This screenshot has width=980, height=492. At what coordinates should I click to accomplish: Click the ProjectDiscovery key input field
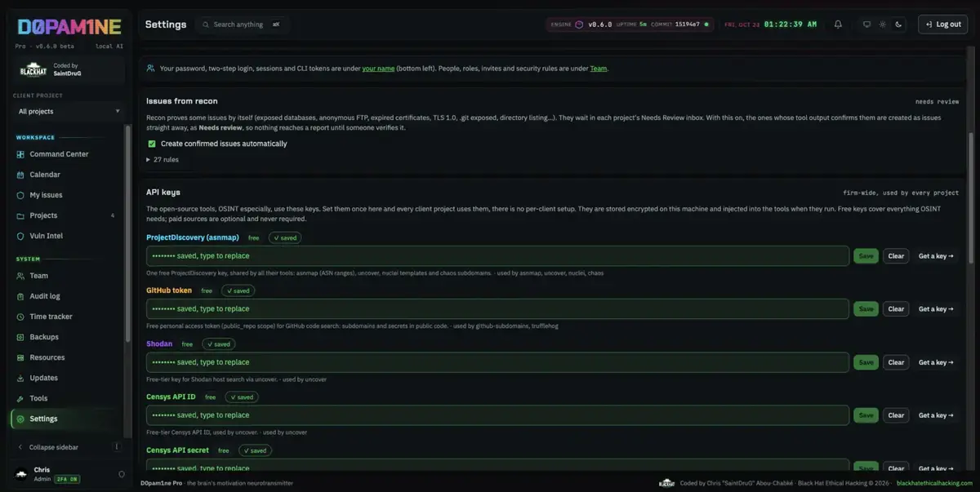pyautogui.click(x=497, y=256)
